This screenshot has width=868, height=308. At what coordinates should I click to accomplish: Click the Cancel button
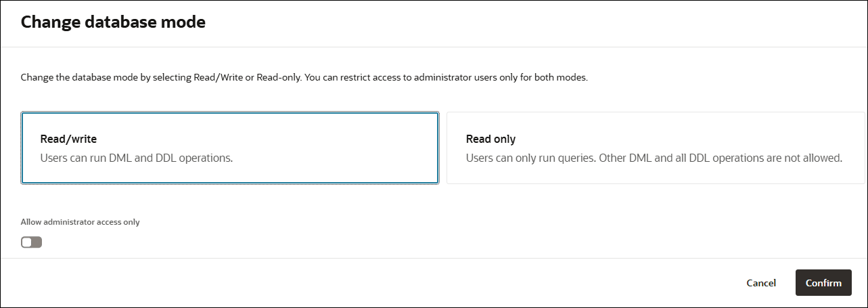point(761,283)
